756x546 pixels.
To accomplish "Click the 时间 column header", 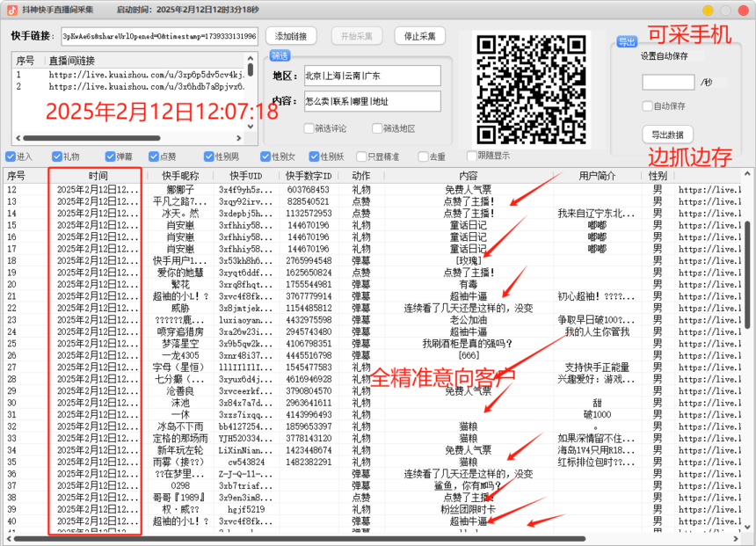I will point(98,176).
